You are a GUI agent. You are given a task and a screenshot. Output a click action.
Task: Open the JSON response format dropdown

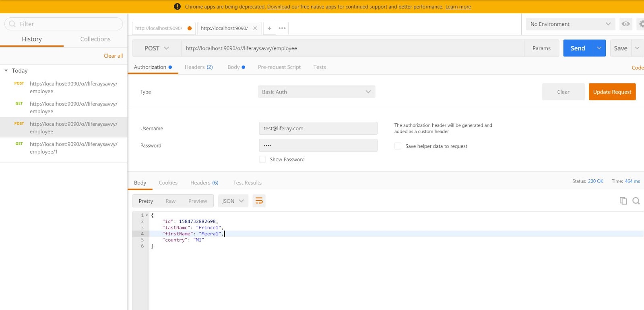tap(233, 201)
